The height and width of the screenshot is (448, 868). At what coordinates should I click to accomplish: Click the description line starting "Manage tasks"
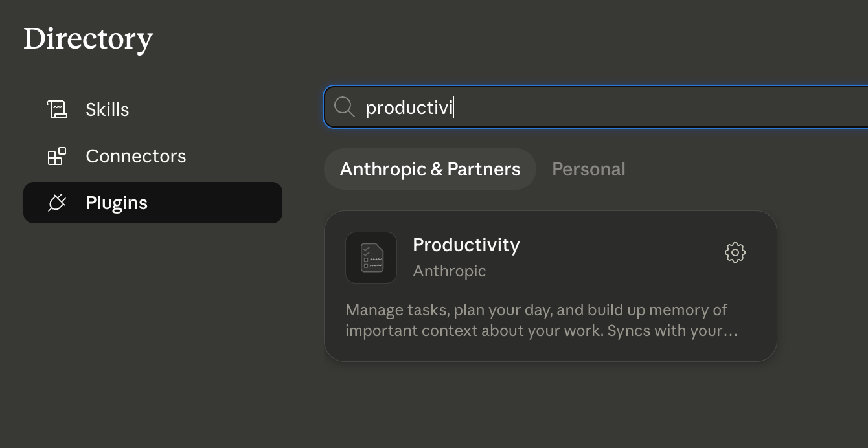click(x=536, y=309)
